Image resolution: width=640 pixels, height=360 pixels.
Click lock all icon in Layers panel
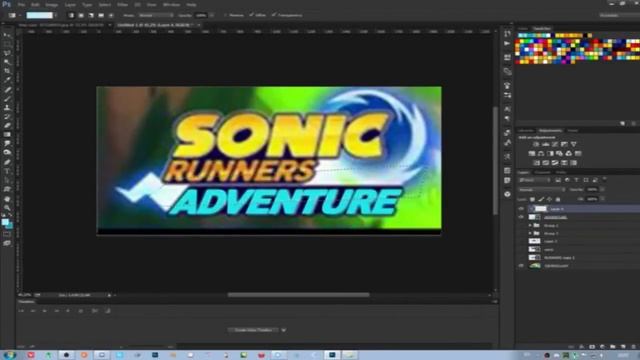point(558,199)
